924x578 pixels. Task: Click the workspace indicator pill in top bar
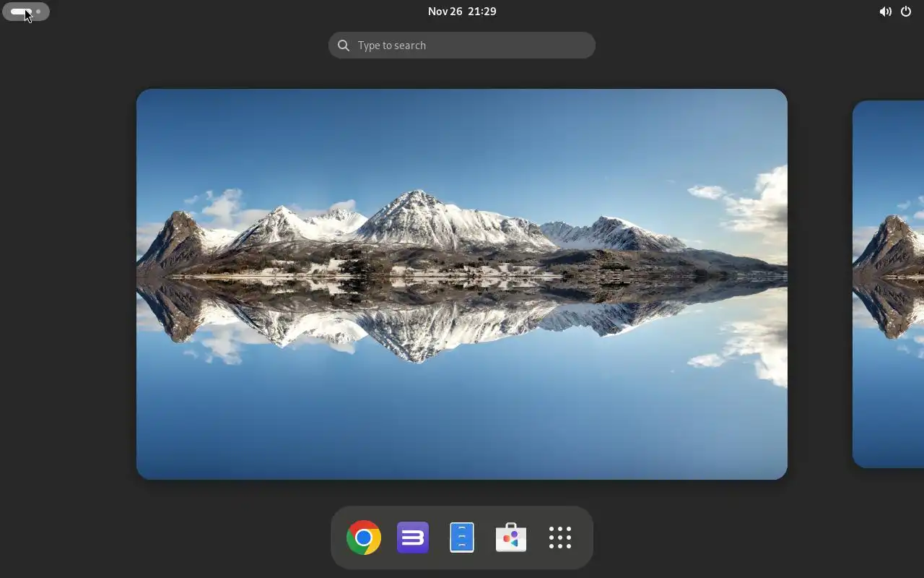coord(26,12)
